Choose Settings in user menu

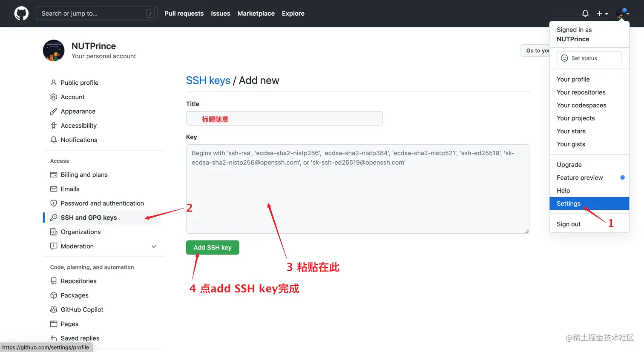coord(589,203)
